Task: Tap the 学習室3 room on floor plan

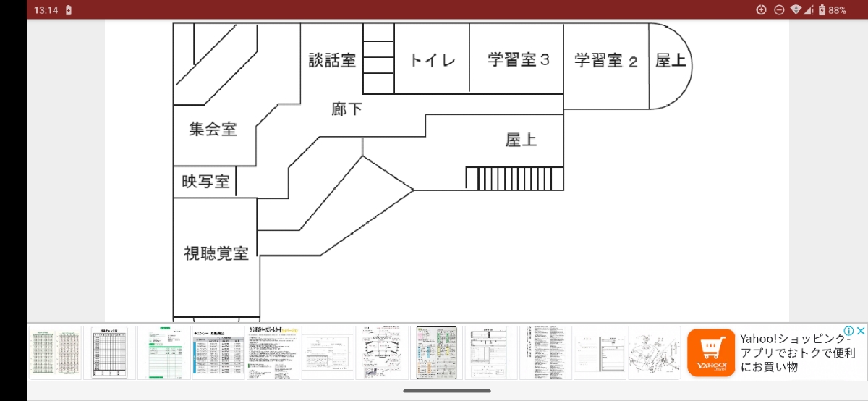Action: 517,59
